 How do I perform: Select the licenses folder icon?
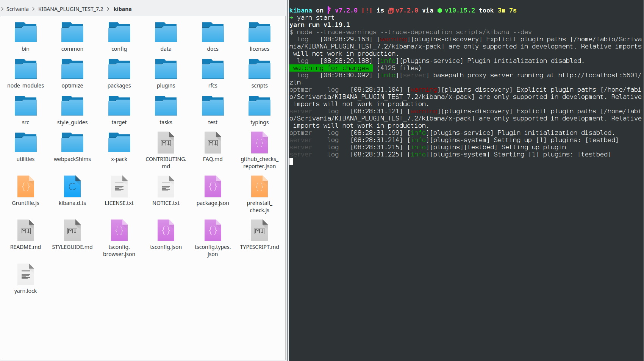click(x=259, y=32)
